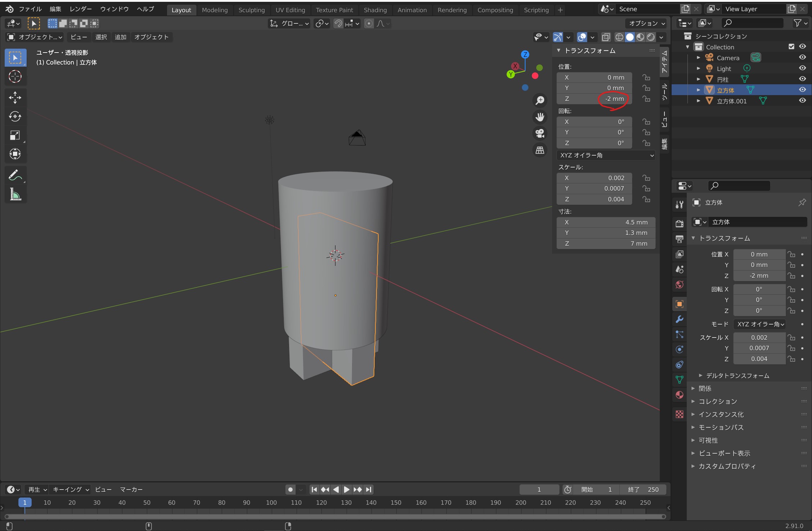Switch to orthographic view via grid icon

click(x=540, y=150)
